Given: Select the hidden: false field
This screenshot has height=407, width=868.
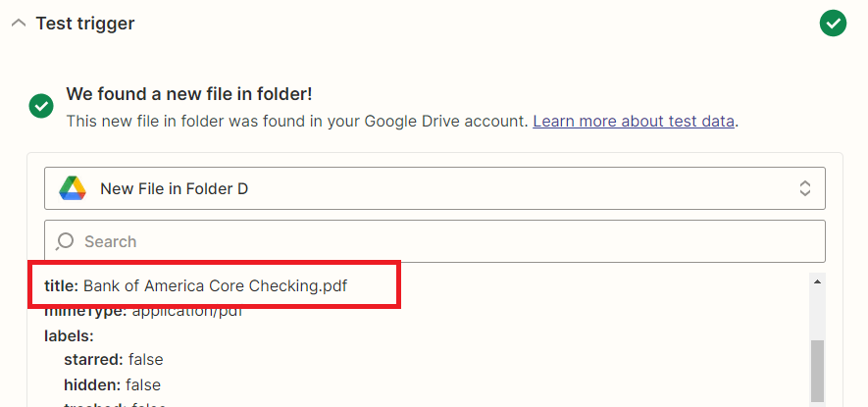Looking at the screenshot, I should click(x=113, y=384).
